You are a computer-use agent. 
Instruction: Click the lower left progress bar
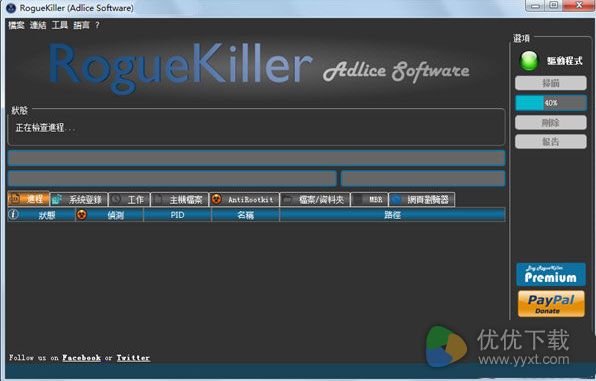tap(172, 178)
